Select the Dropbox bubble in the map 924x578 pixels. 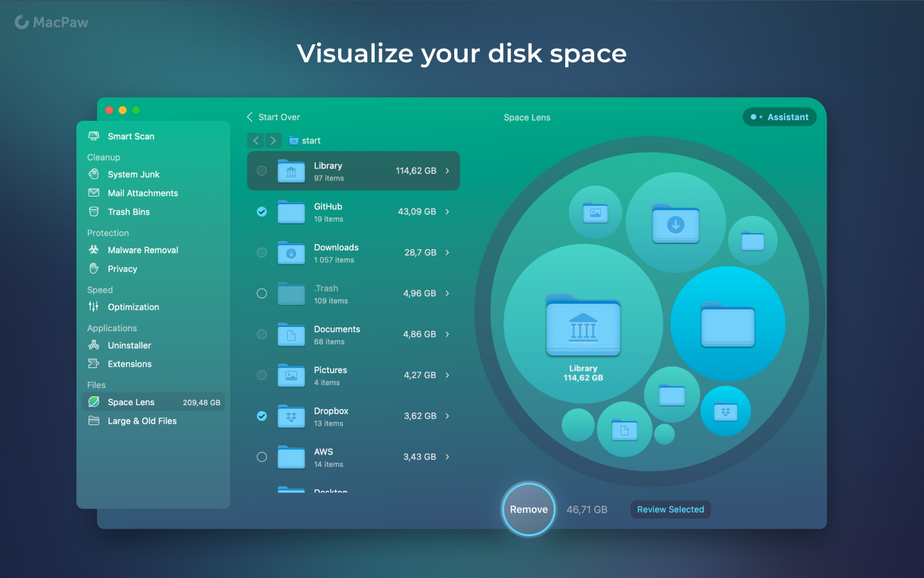point(726,411)
